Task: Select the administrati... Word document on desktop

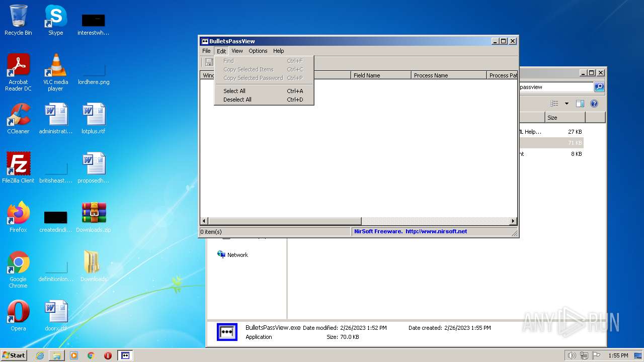Action: [55, 119]
